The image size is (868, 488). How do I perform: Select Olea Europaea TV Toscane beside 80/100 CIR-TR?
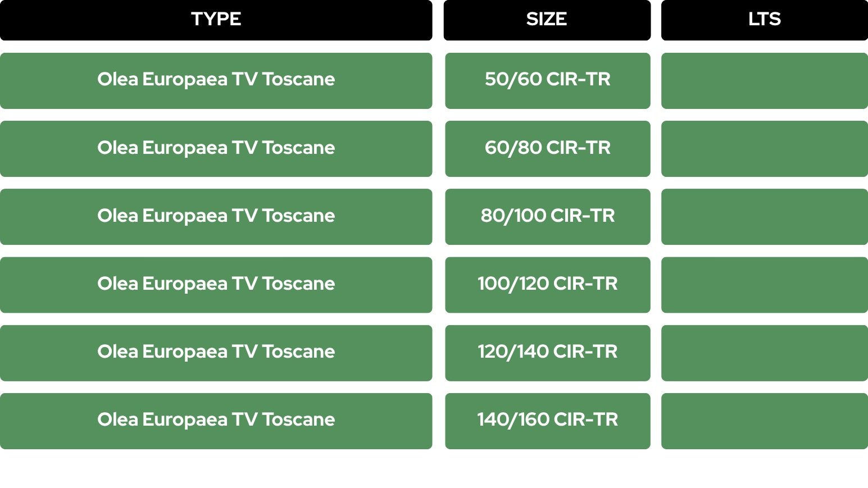[216, 217]
